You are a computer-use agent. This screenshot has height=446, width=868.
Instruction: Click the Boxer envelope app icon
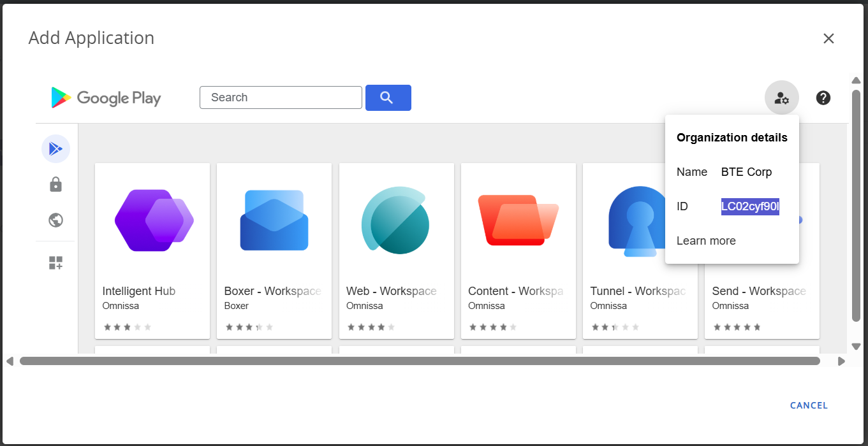pyautogui.click(x=274, y=220)
